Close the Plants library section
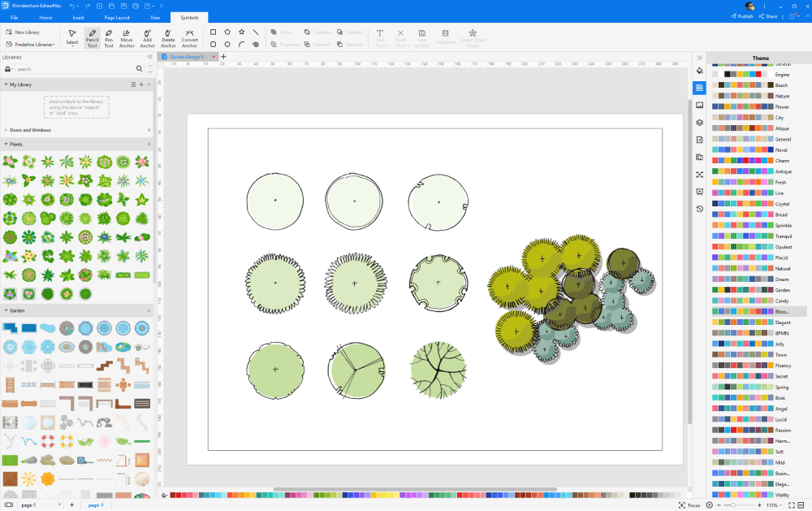812x511 pixels. (149, 144)
